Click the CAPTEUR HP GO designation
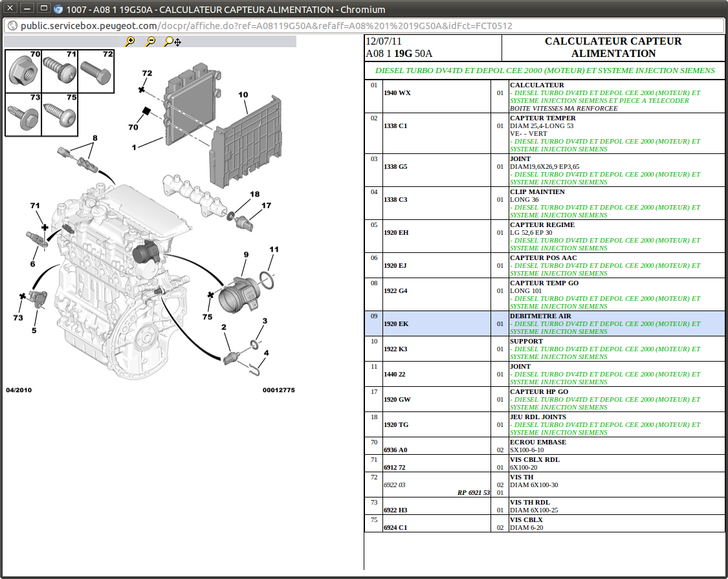 pos(539,391)
